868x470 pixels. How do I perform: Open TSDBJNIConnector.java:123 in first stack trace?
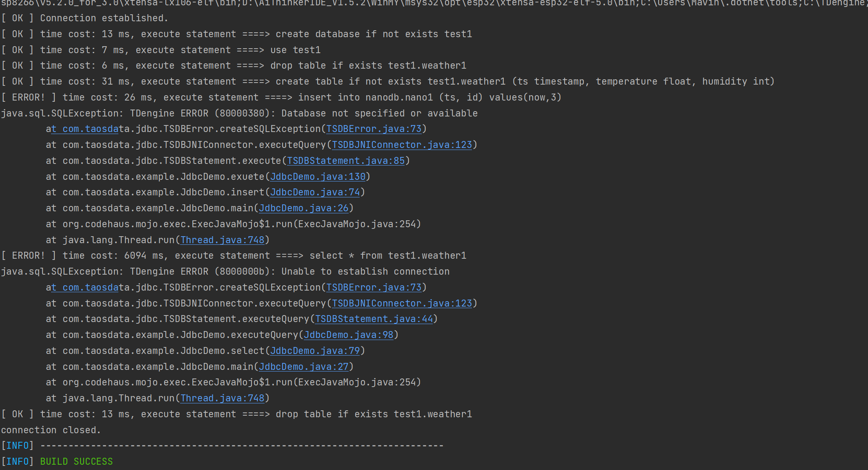(401, 145)
